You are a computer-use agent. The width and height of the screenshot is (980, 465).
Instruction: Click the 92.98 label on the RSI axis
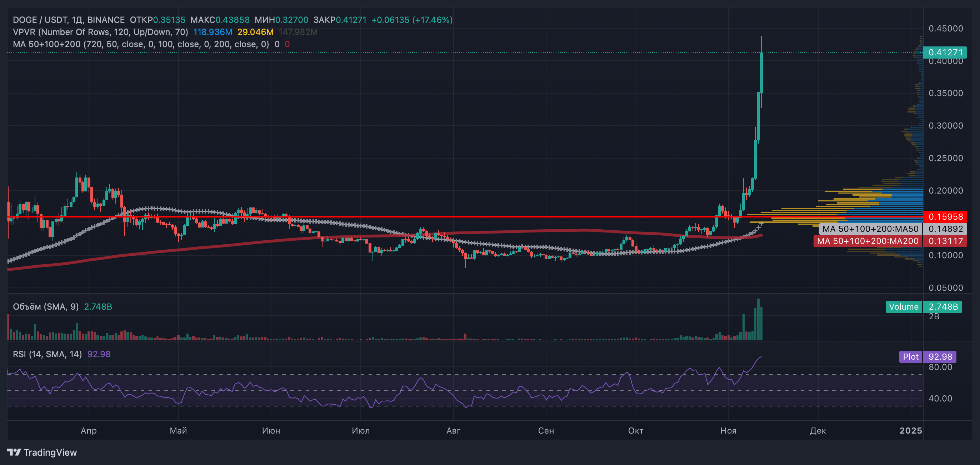pyautogui.click(x=940, y=357)
